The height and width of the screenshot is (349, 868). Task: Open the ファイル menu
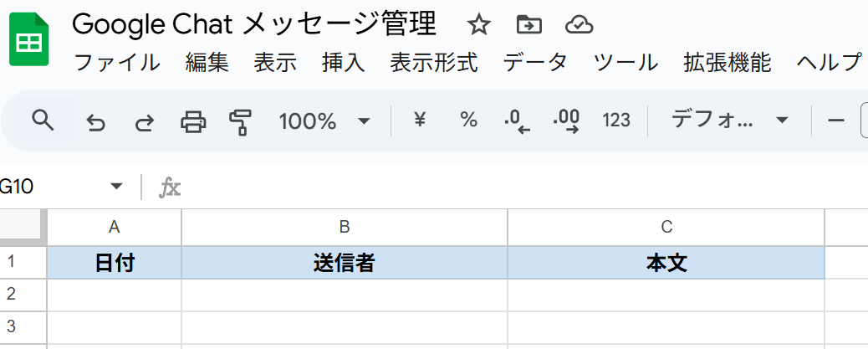pyautogui.click(x=117, y=63)
